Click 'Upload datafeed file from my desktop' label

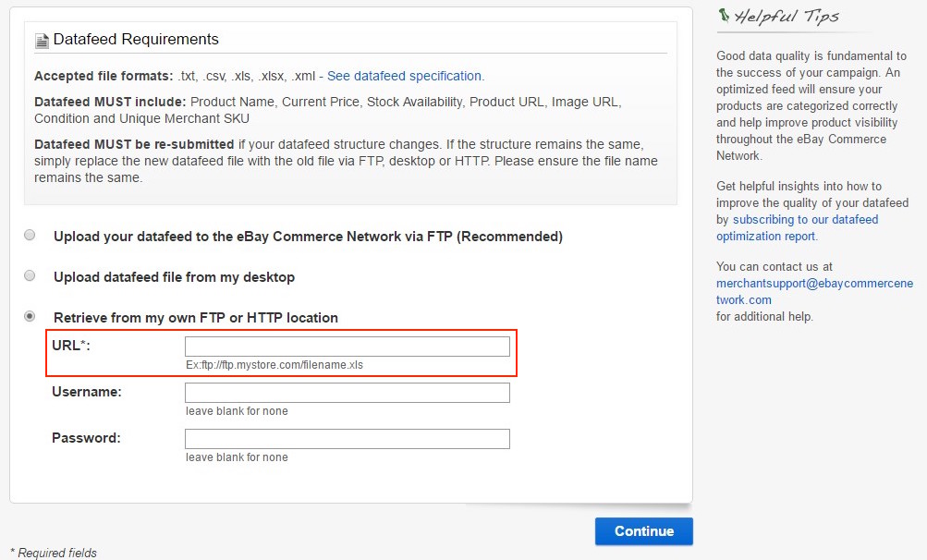click(175, 276)
